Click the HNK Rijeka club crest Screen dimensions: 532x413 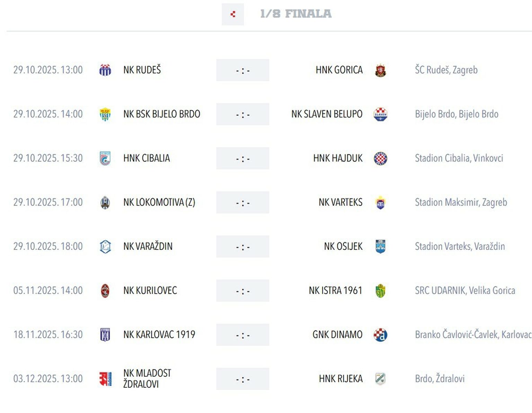380,379
